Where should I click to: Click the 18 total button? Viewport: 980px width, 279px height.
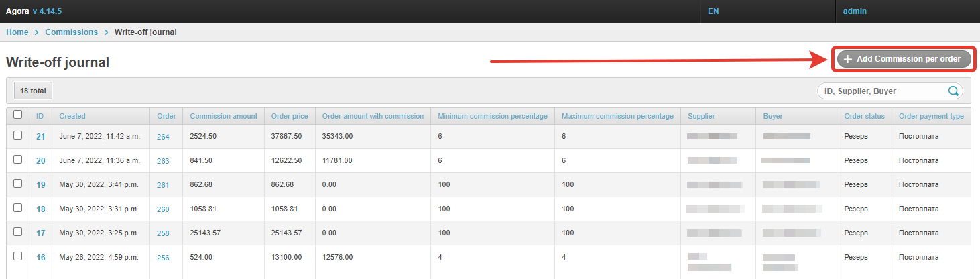(33, 91)
